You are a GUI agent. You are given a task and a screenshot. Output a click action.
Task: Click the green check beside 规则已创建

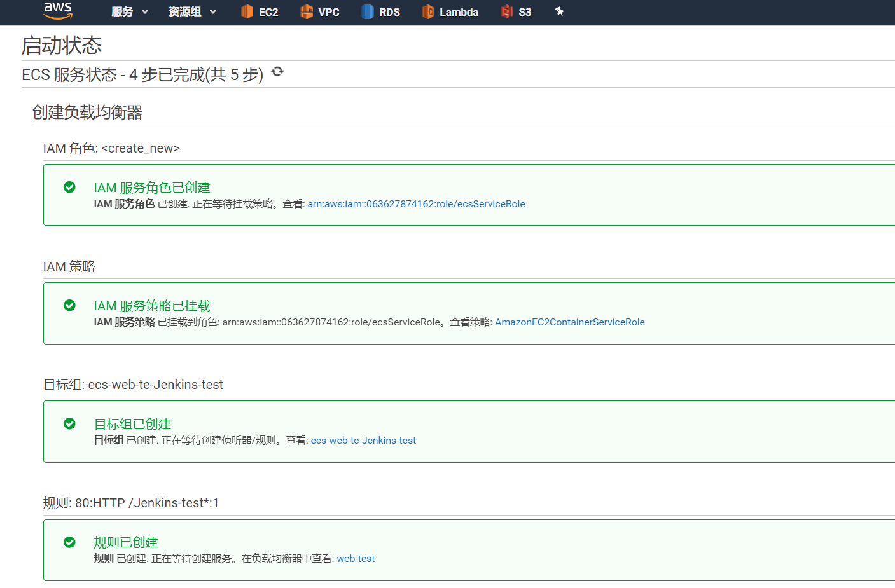click(69, 542)
